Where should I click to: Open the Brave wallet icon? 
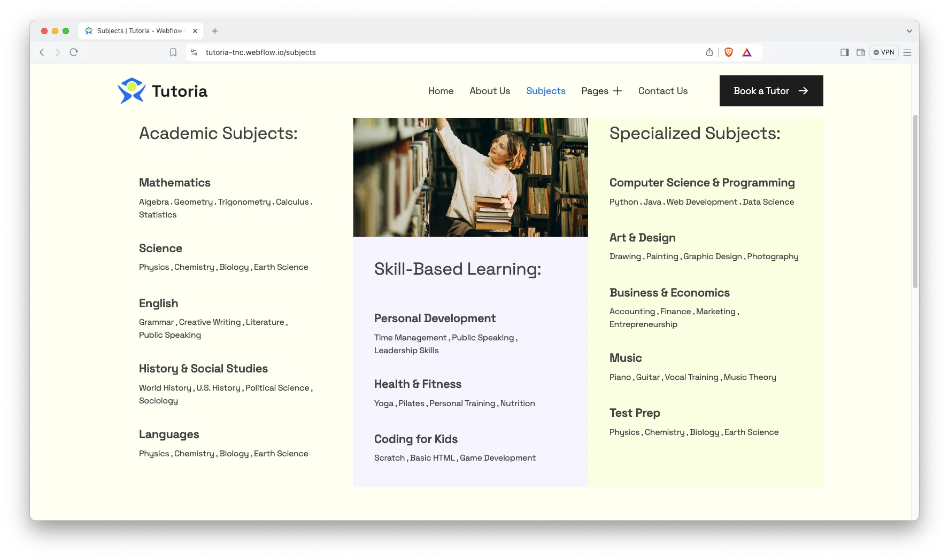[x=861, y=52]
